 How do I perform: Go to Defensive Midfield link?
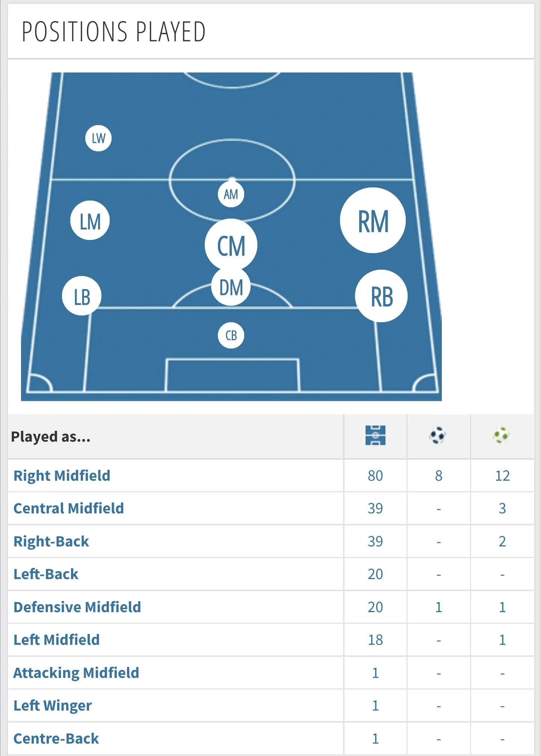click(x=77, y=607)
